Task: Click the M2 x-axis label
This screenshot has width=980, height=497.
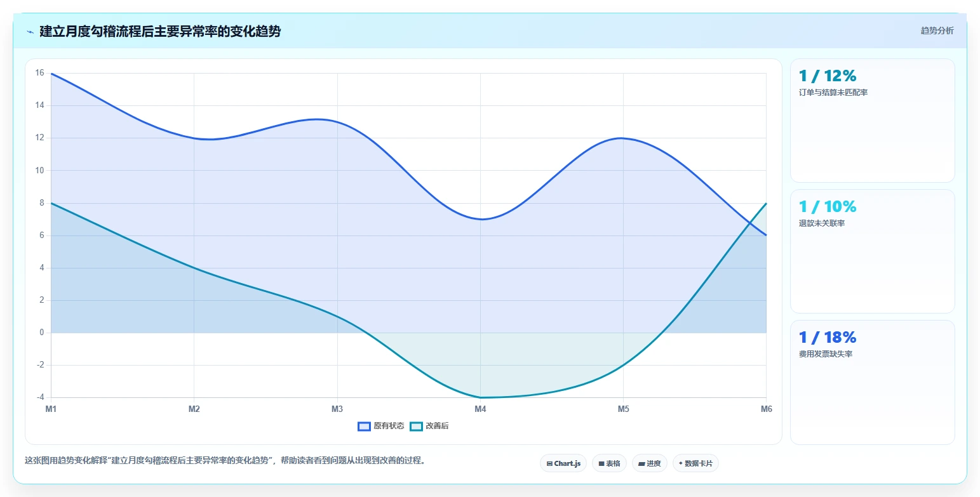Action: click(194, 409)
